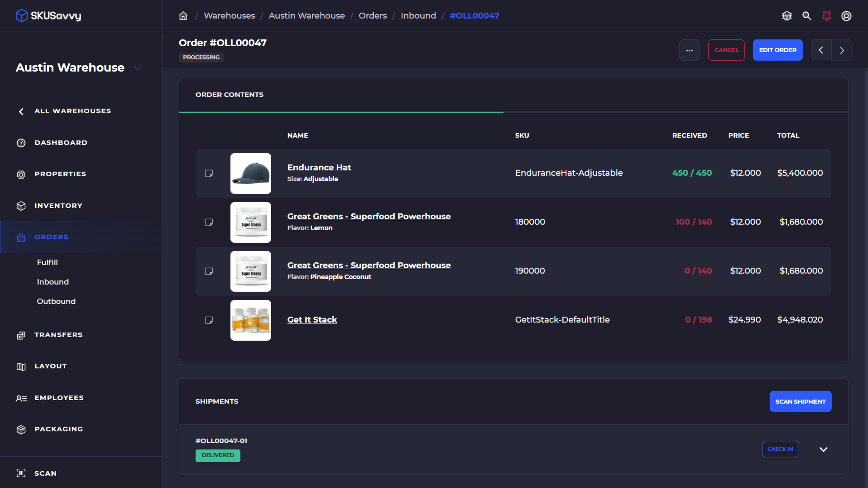The height and width of the screenshot is (488, 868).
Task: Open Packaging from the sidebar icon
Action: (21, 429)
